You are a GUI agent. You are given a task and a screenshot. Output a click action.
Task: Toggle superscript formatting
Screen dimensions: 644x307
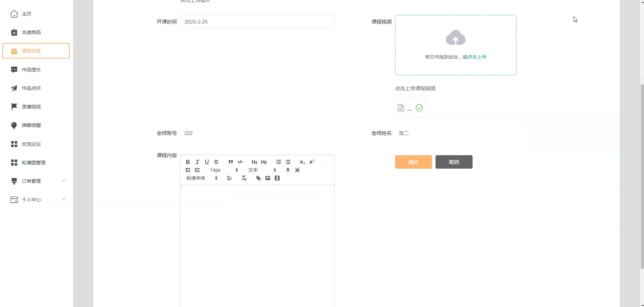coord(312,162)
